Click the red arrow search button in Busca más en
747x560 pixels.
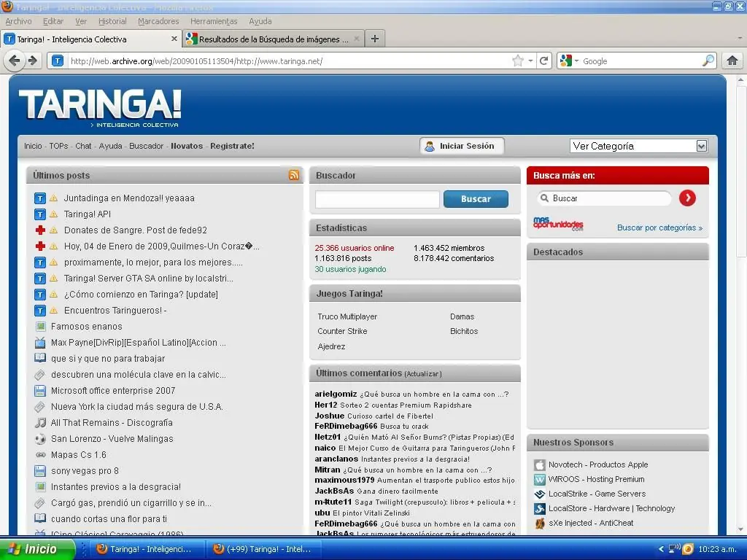point(687,198)
